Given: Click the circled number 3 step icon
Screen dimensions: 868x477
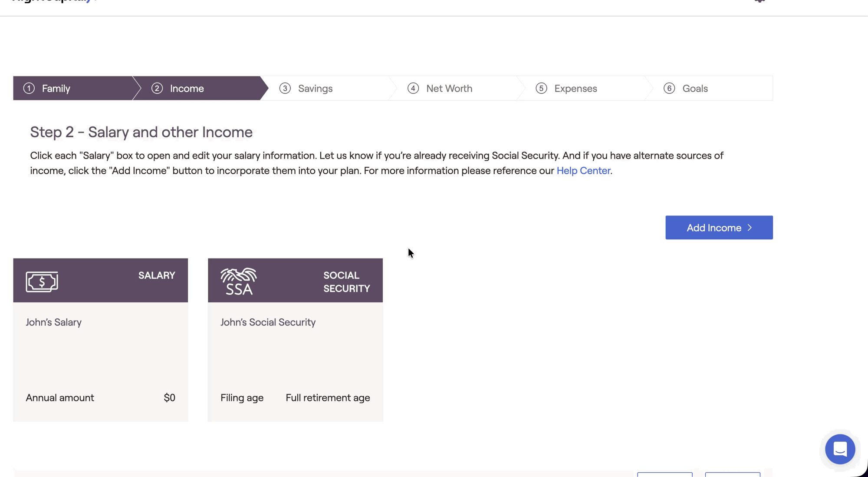Looking at the screenshot, I should click(x=285, y=88).
